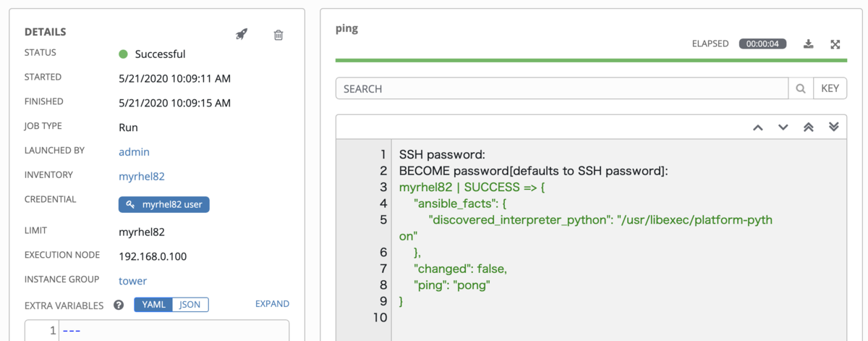Step output down one level with chevron

point(783,127)
